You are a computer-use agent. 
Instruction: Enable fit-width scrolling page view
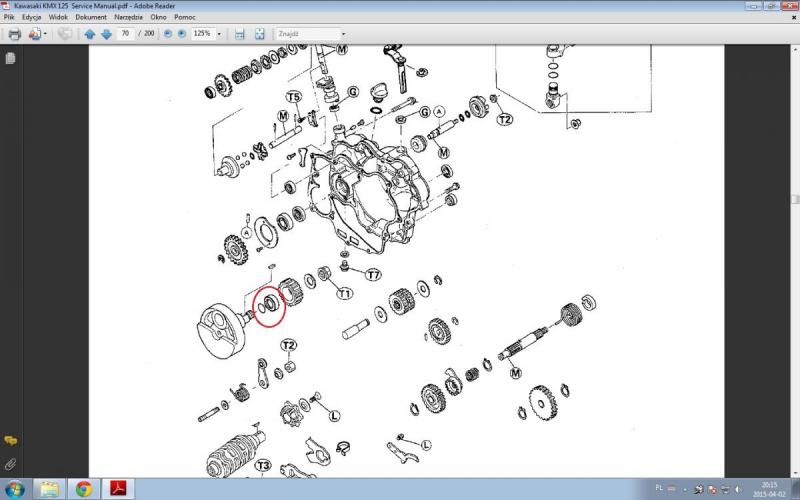[239, 34]
